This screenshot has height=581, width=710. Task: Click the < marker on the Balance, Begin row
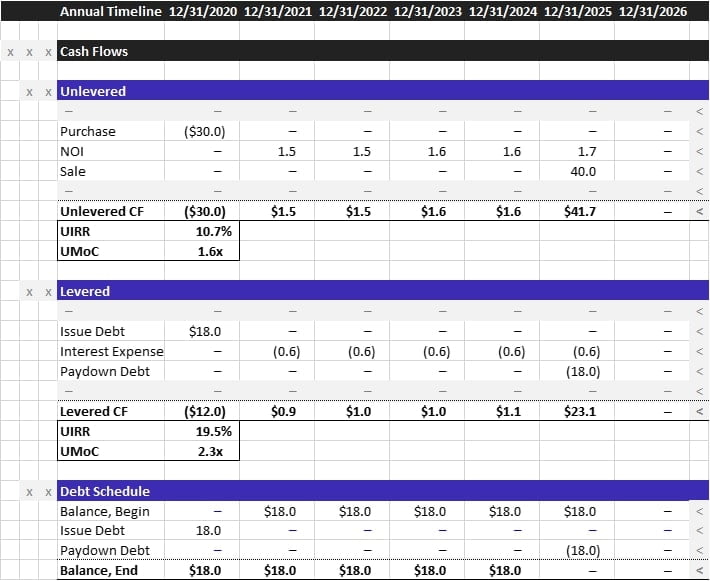[x=699, y=511]
